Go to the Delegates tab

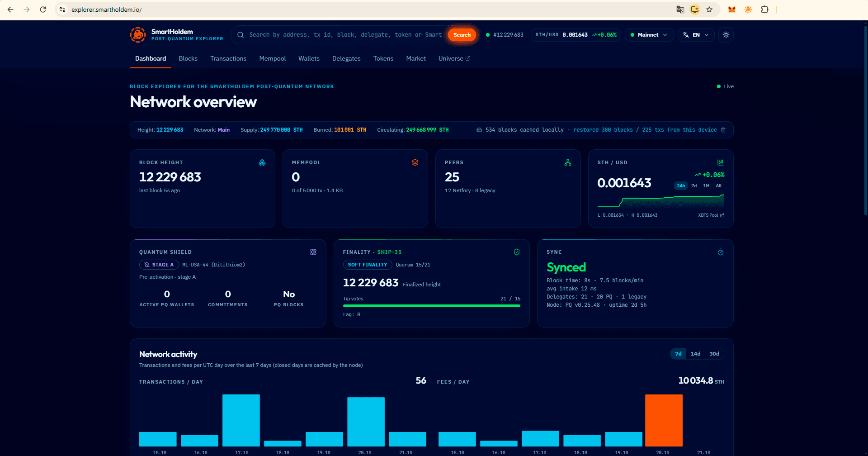[x=346, y=59]
